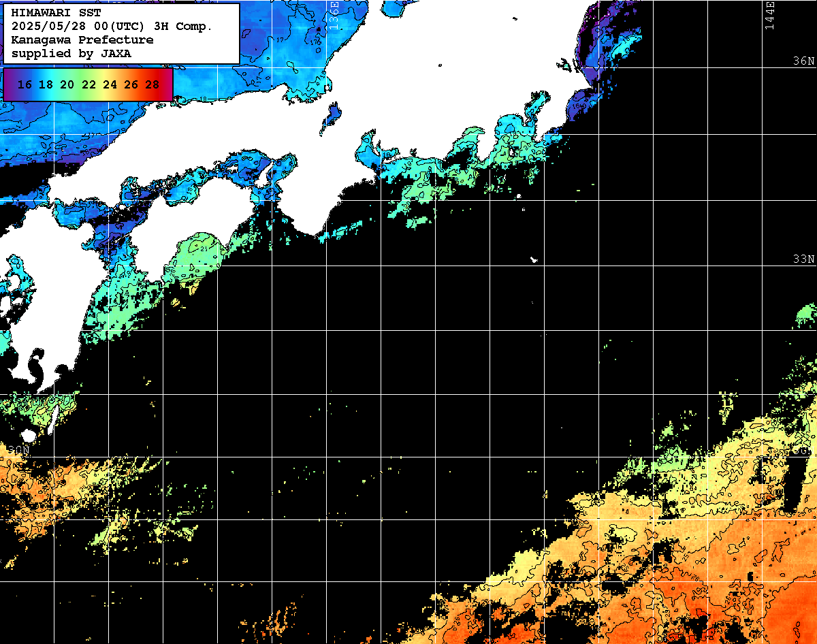
Task: Click the "144E" longitude label
Action: (770, 15)
